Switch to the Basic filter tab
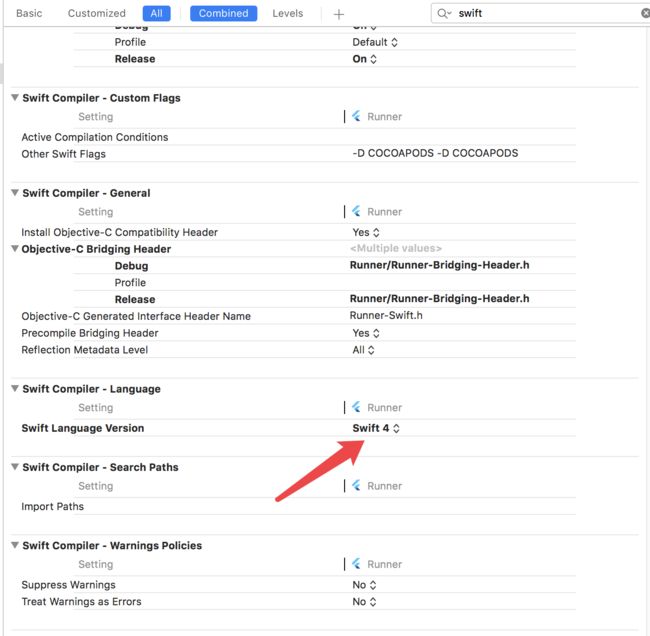This screenshot has height=636, width=650. coord(29,13)
